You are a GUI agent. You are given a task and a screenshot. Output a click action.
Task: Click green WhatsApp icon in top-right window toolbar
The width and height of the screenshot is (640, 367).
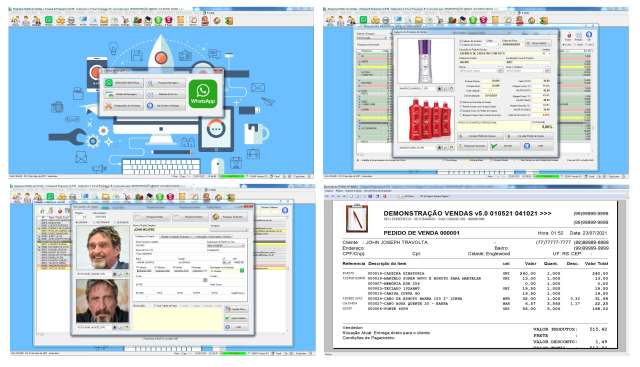[363, 20]
